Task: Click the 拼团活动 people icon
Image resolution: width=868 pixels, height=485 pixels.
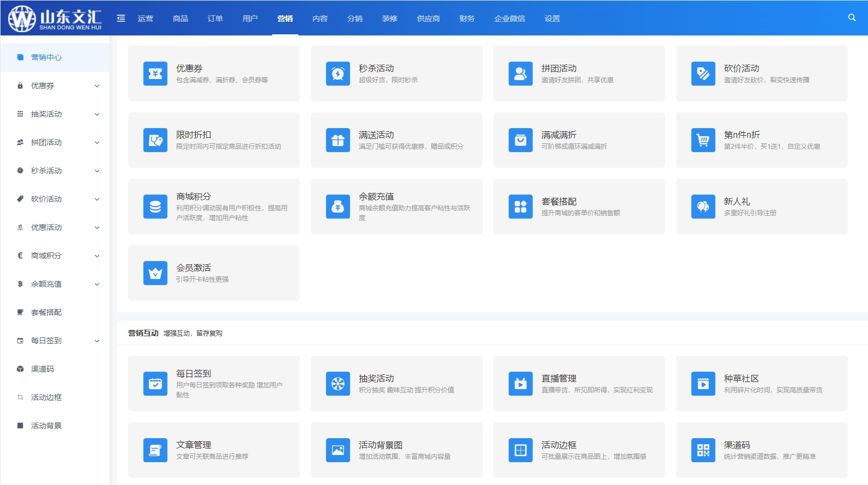Action: tap(521, 74)
